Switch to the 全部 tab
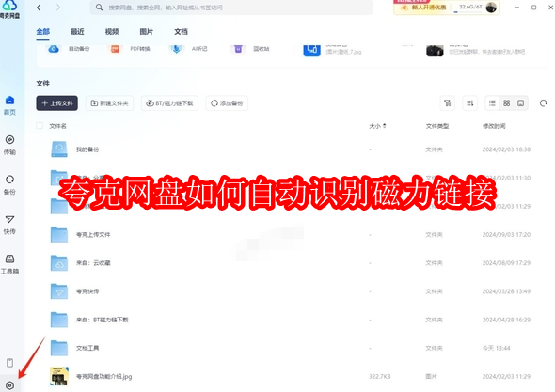 [43, 32]
